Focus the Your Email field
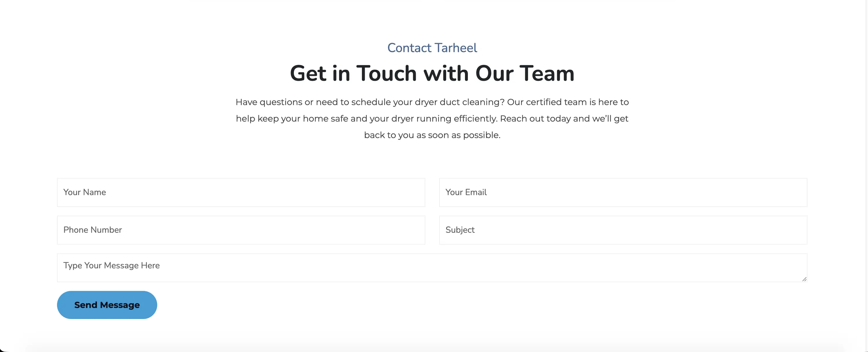 coord(623,192)
